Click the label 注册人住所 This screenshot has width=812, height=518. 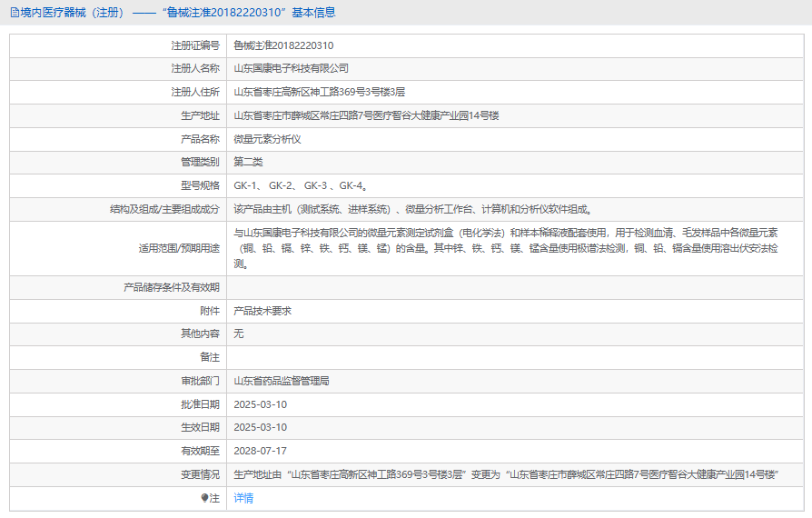coord(195,92)
